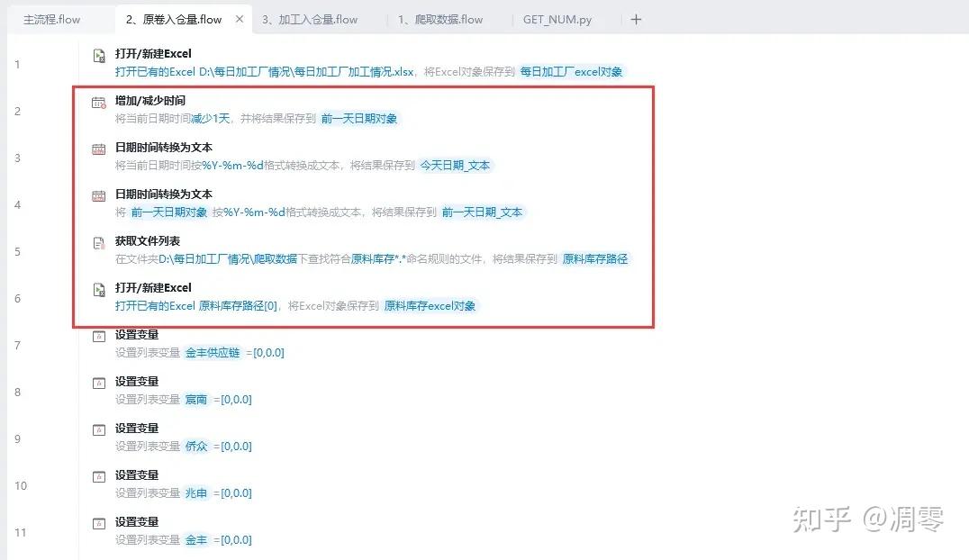Switch to the 主流程.flow tab

[x=51, y=18]
